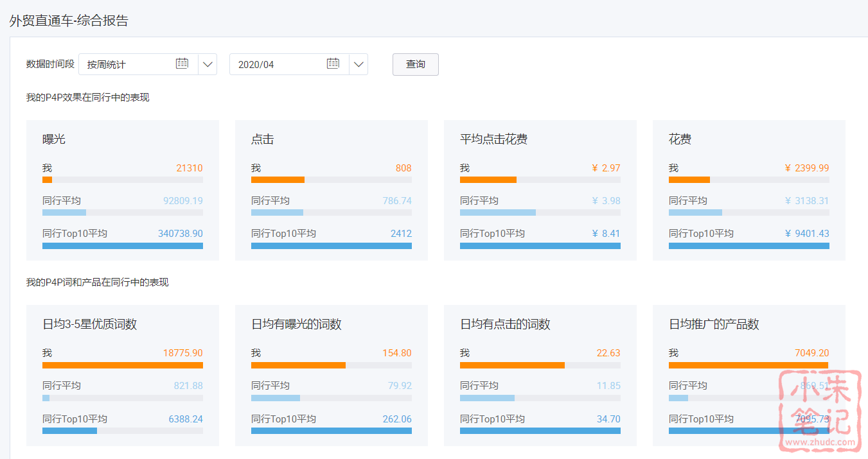
Task: Click calendar icon in 按周统计 field
Action: [x=182, y=64]
